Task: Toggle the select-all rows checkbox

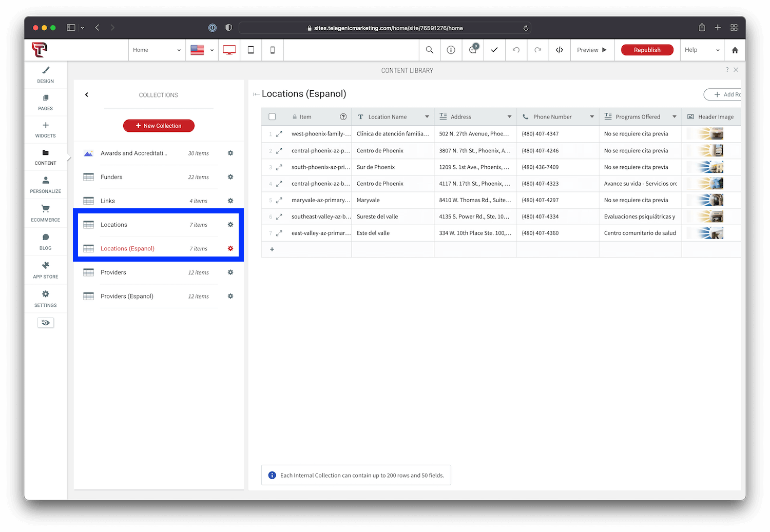Action: (x=272, y=116)
